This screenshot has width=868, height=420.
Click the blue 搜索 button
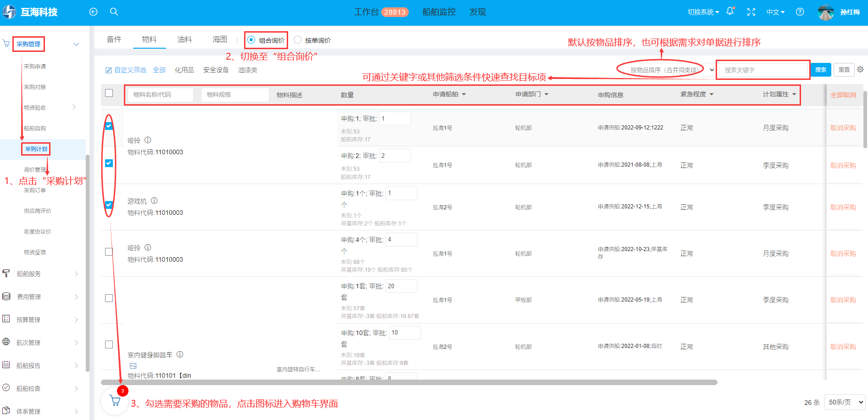(821, 70)
